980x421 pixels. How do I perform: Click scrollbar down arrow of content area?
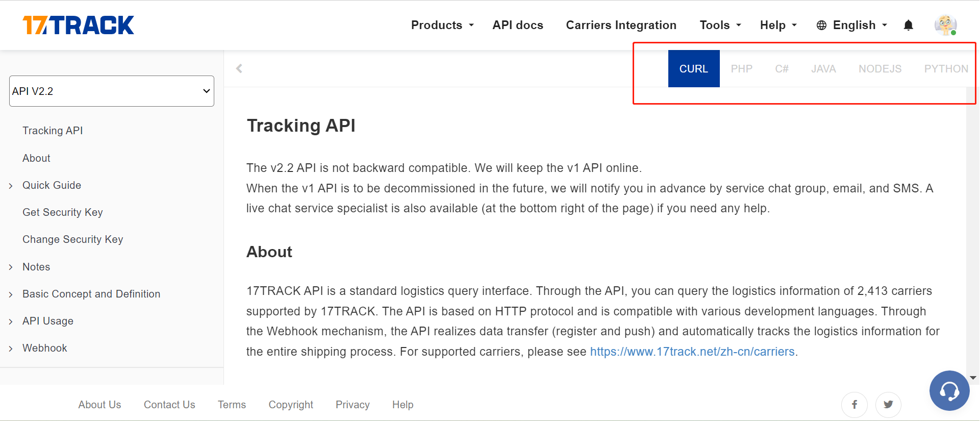pyautogui.click(x=973, y=378)
